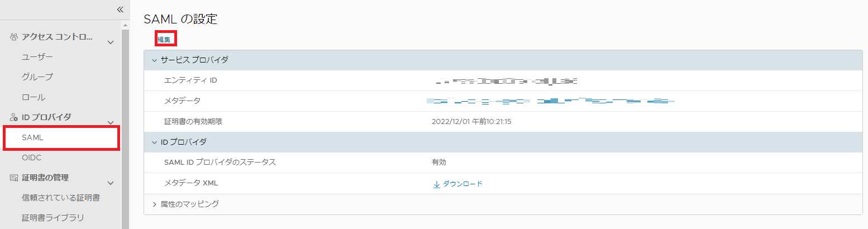Click the blurred メタデータ link
Viewport: 868px width, 229px height.
point(550,101)
